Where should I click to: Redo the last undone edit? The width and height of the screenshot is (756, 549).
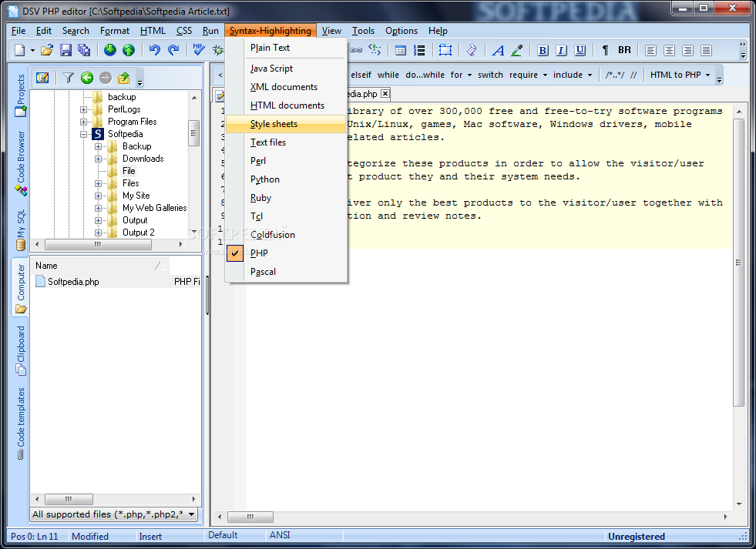coord(173,50)
